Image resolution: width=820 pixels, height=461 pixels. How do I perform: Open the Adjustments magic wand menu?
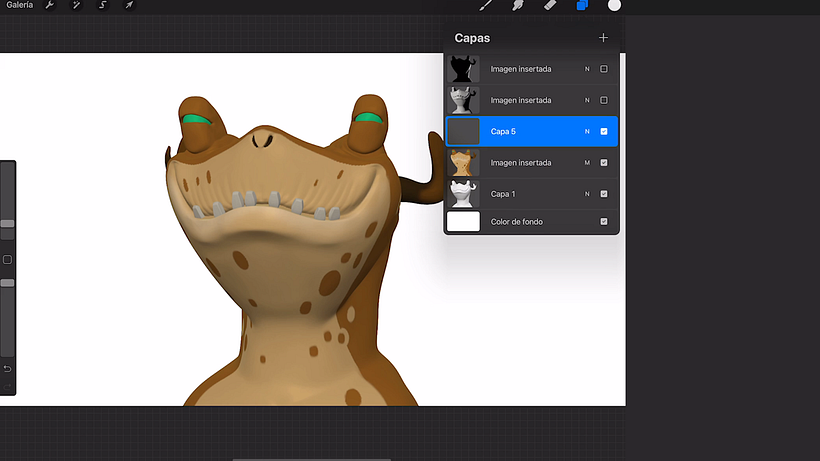point(76,5)
